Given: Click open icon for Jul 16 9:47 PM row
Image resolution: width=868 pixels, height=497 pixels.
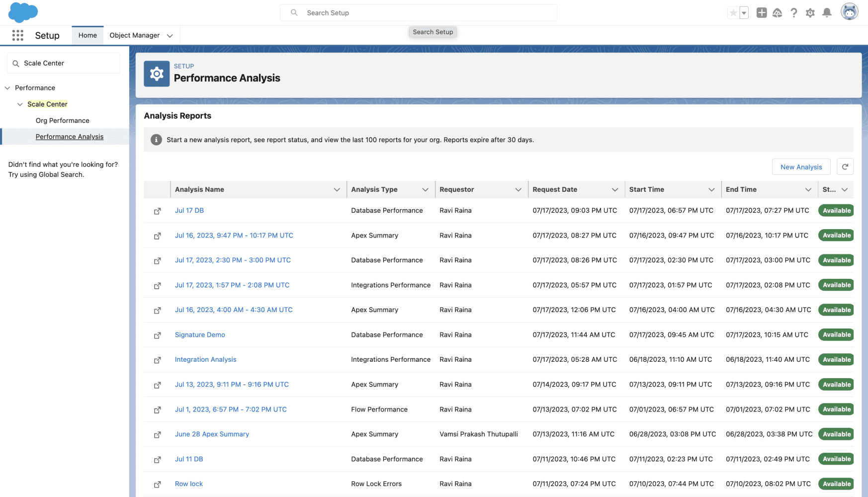Looking at the screenshot, I should click(x=157, y=236).
